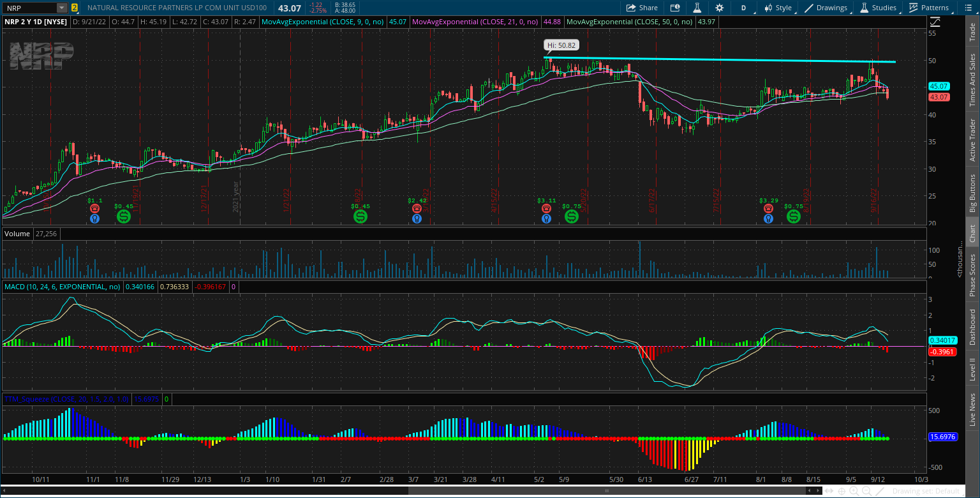This screenshot has width=980, height=498.
Task: Click lightbulb icon under $3.11 earnings
Action: [546, 218]
